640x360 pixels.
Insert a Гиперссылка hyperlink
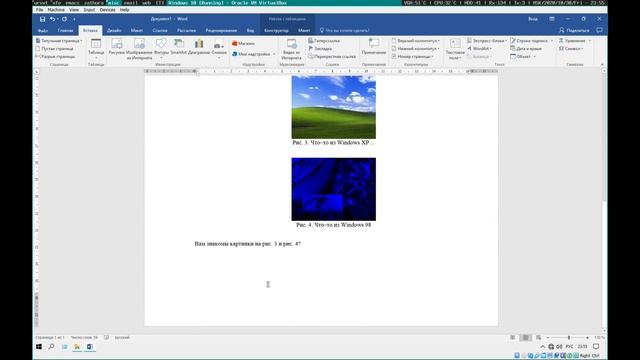click(324, 41)
